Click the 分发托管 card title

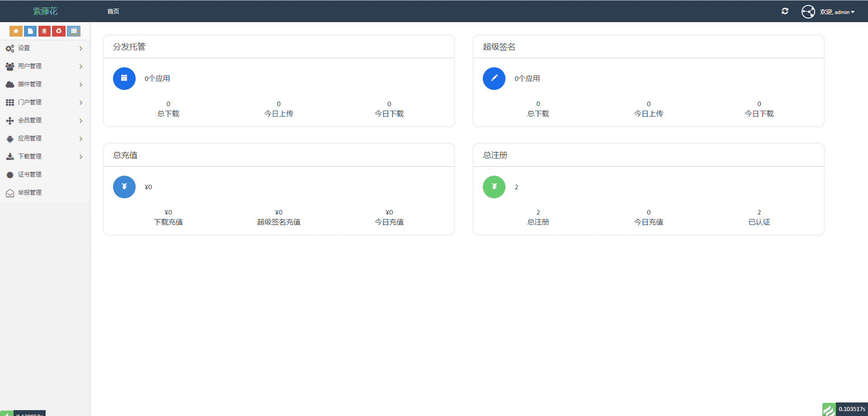coord(129,47)
